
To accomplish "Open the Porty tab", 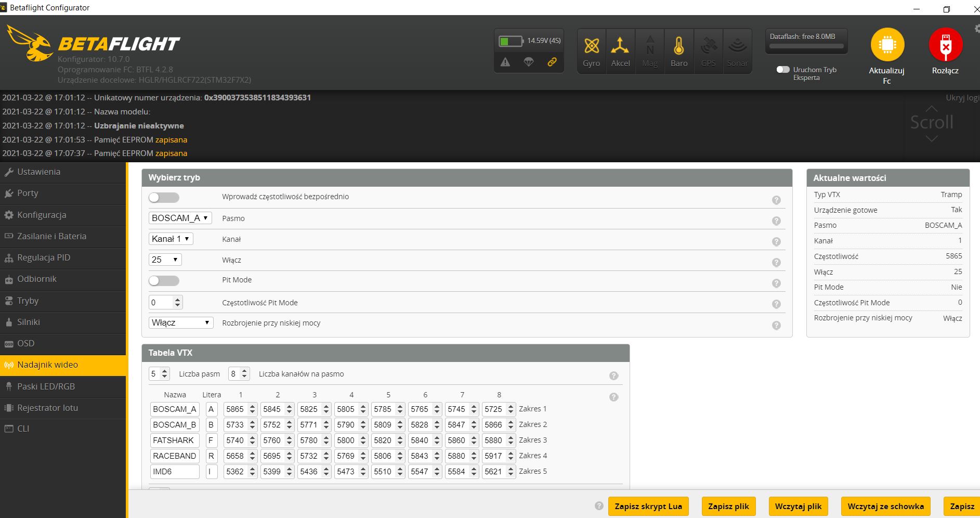I will point(63,193).
